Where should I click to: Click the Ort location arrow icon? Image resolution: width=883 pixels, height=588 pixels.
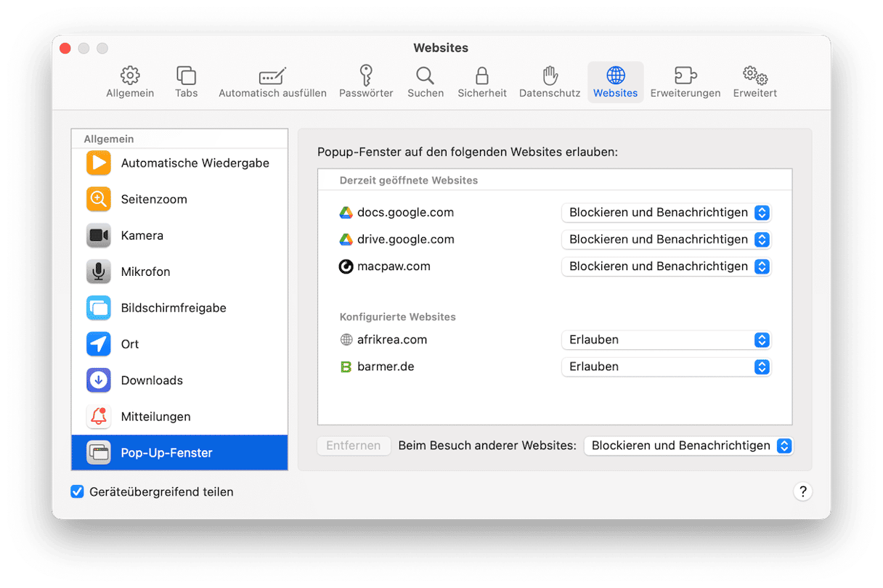[99, 344]
